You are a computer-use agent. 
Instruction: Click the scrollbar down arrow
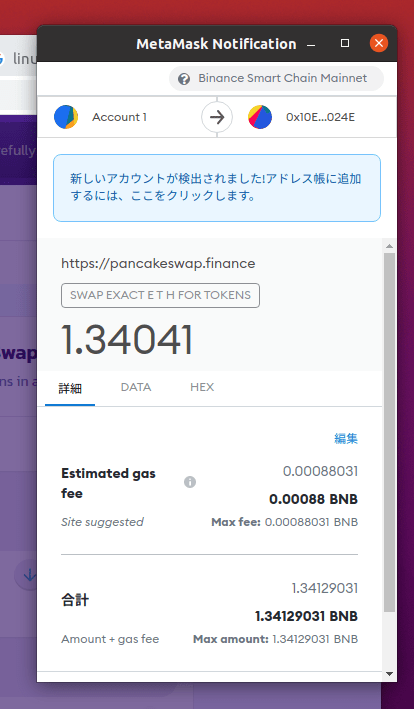389,674
